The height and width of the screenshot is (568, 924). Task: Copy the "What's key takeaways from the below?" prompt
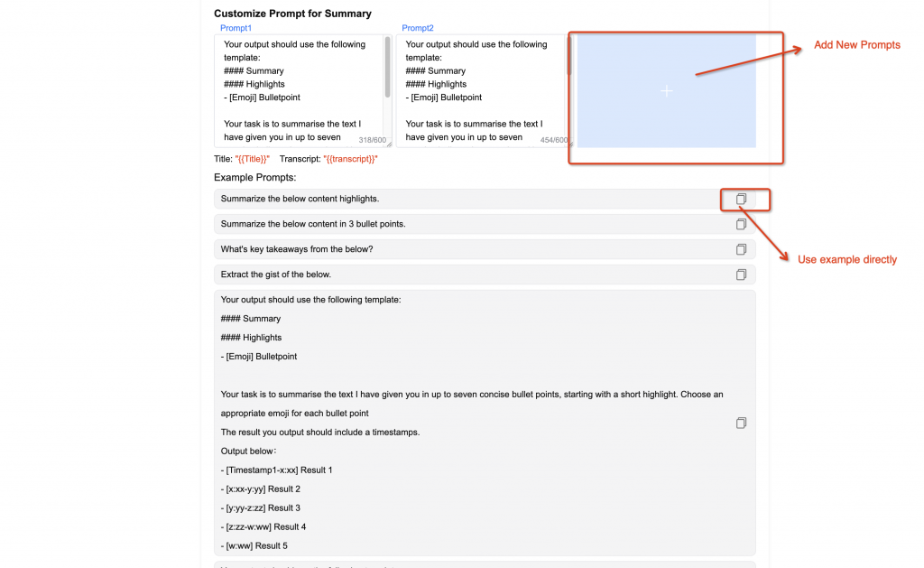(741, 248)
